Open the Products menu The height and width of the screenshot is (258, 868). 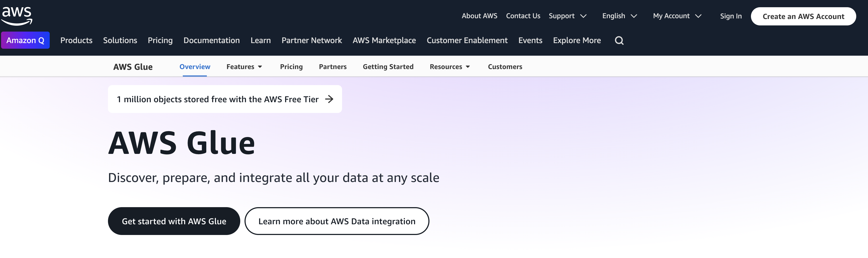click(x=76, y=40)
